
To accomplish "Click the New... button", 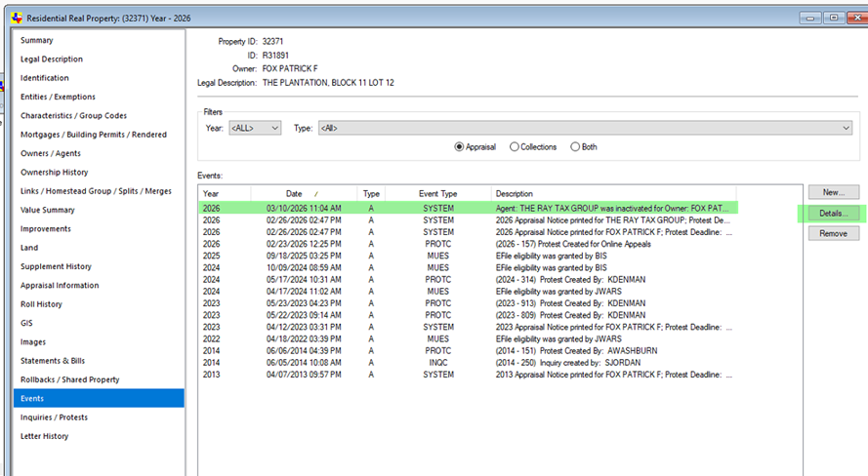I will (833, 192).
